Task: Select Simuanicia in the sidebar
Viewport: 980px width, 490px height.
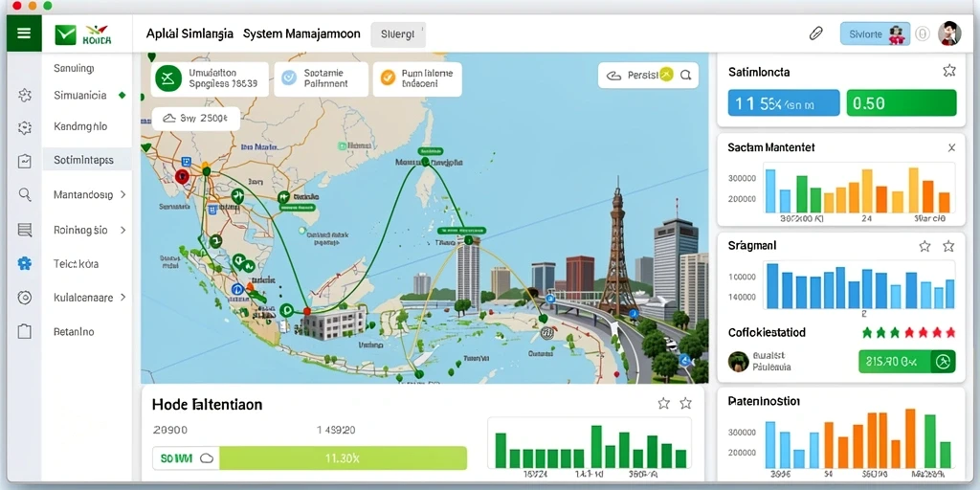Action: (80, 96)
